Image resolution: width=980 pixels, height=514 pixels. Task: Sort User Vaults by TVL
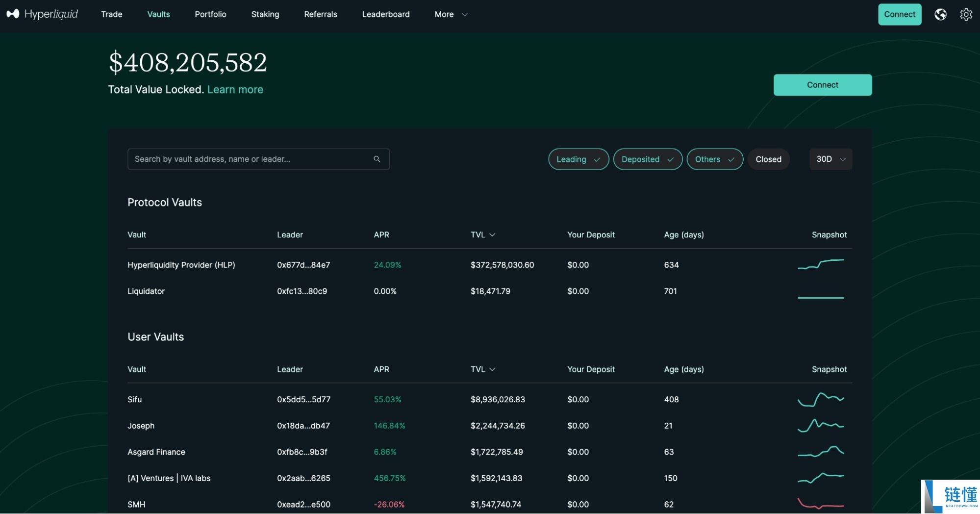(x=483, y=369)
